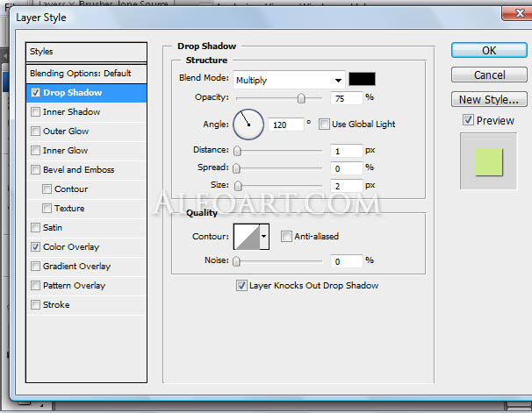The image size is (532, 413).
Task: Open the black shadow color swatch
Action: [x=362, y=79]
